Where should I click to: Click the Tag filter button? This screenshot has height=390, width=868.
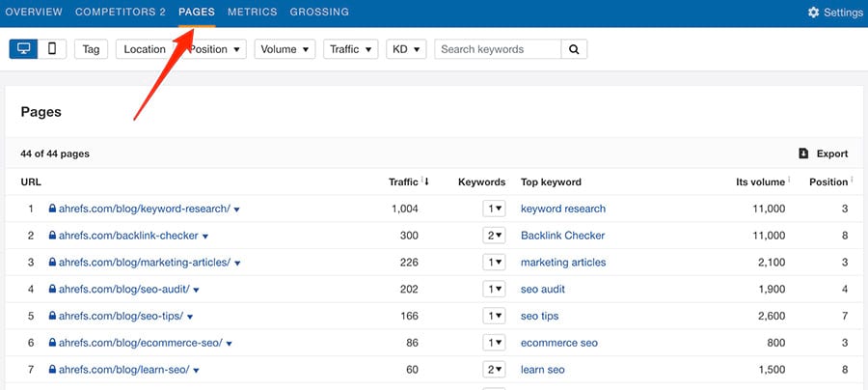pyautogui.click(x=91, y=49)
